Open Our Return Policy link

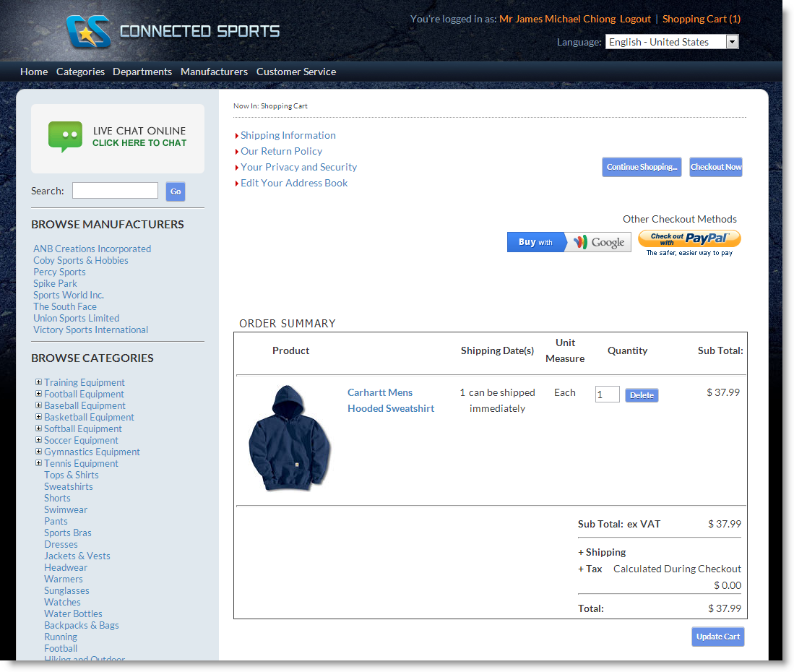pyautogui.click(x=282, y=152)
